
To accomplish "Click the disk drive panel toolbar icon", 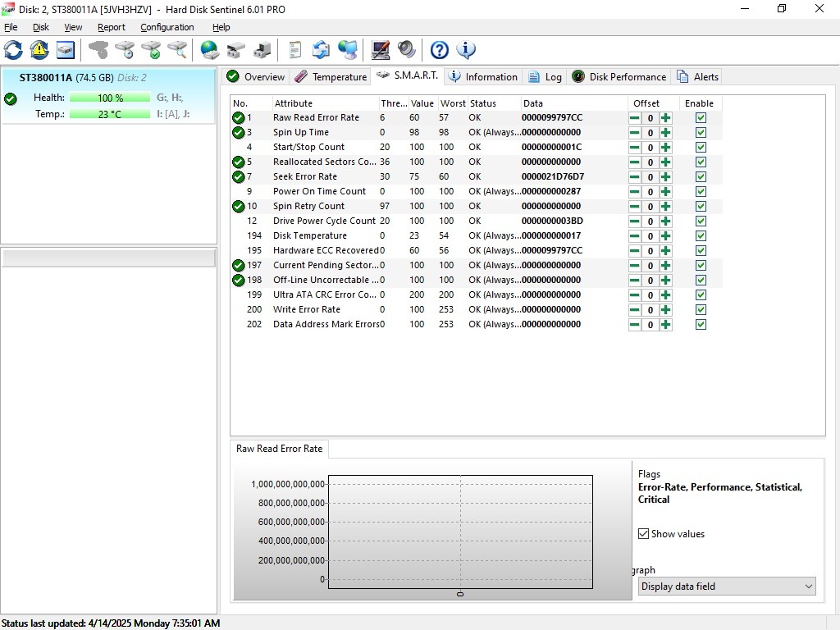I will 66,50.
